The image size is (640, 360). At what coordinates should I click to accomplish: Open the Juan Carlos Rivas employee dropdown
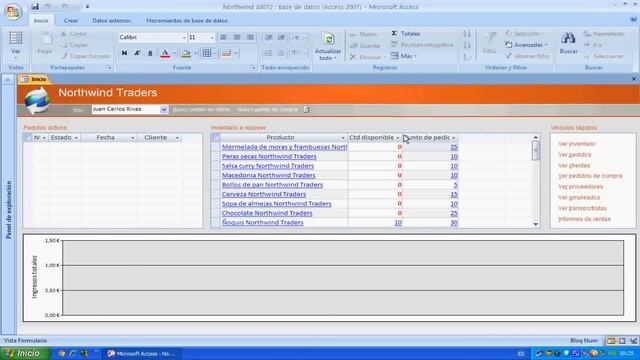pyautogui.click(x=164, y=109)
